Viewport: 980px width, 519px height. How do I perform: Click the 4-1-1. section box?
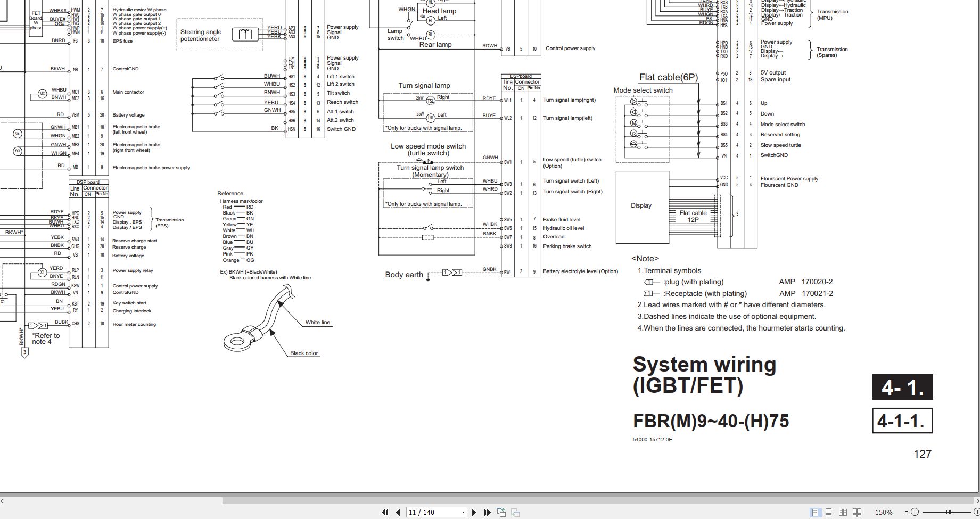[x=902, y=421]
